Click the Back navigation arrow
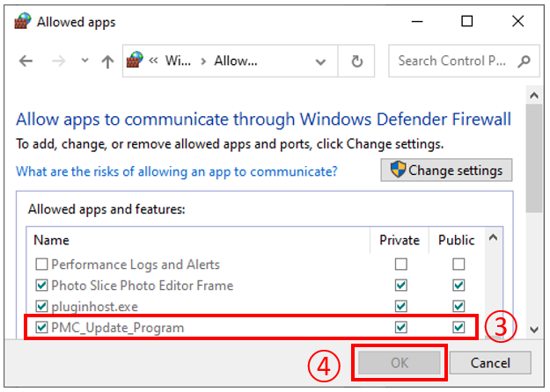 pos(26,62)
